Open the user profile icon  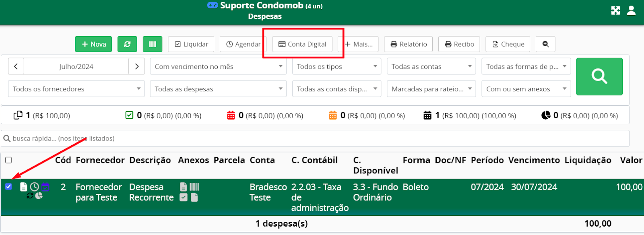pyautogui.click(x=631, y=10)
